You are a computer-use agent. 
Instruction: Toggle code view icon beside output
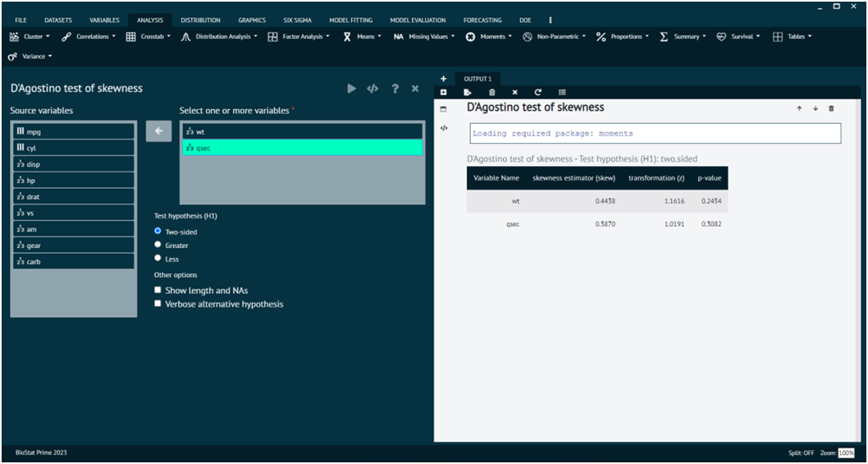point(443,127)
